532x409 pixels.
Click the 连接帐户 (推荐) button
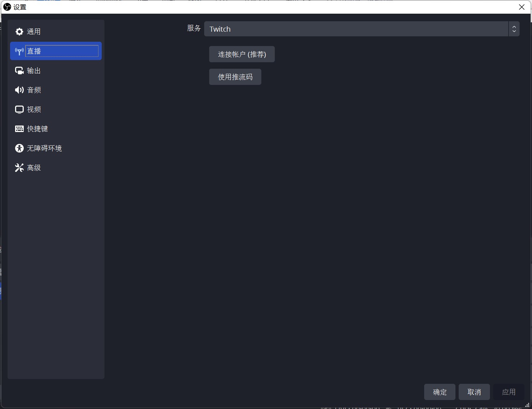[242, 54]
